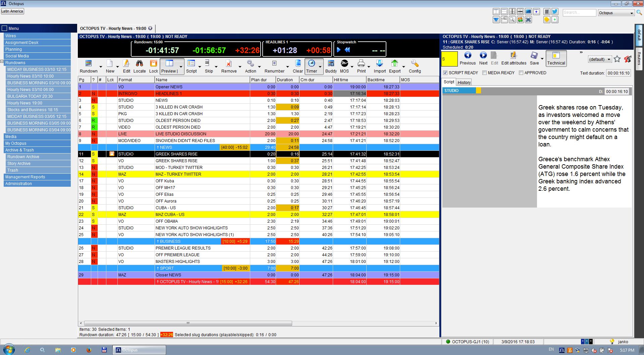This screenshot has width=644, height=355.
Task: Start the Stopwatch with the play button
Action: (x=339, y=50)
